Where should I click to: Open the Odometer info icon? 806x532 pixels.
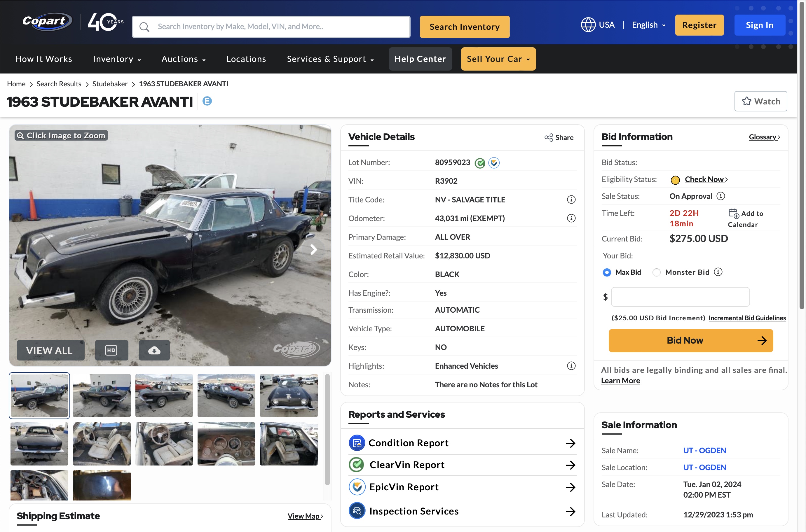pos(571,218)
